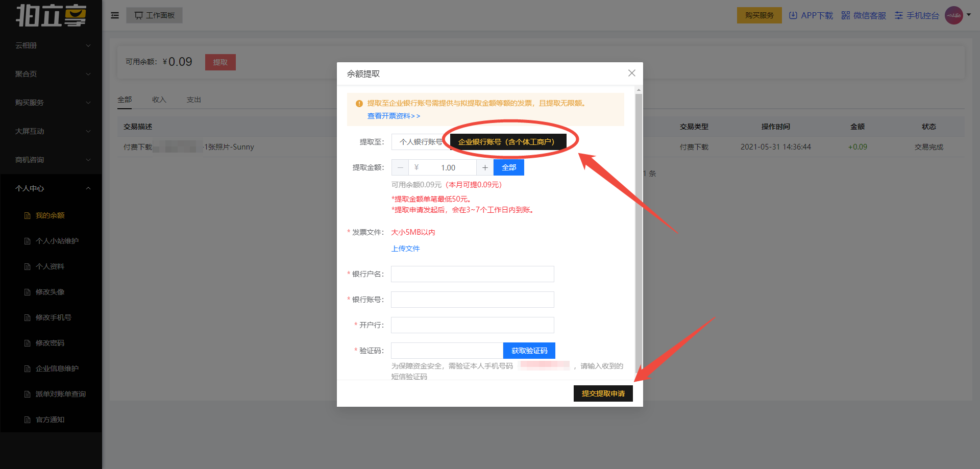Select 企业银行账号 (含个体工商户) option
Image resolution: width=980 pixels, height=469 pixels.
tap(506, 142)
